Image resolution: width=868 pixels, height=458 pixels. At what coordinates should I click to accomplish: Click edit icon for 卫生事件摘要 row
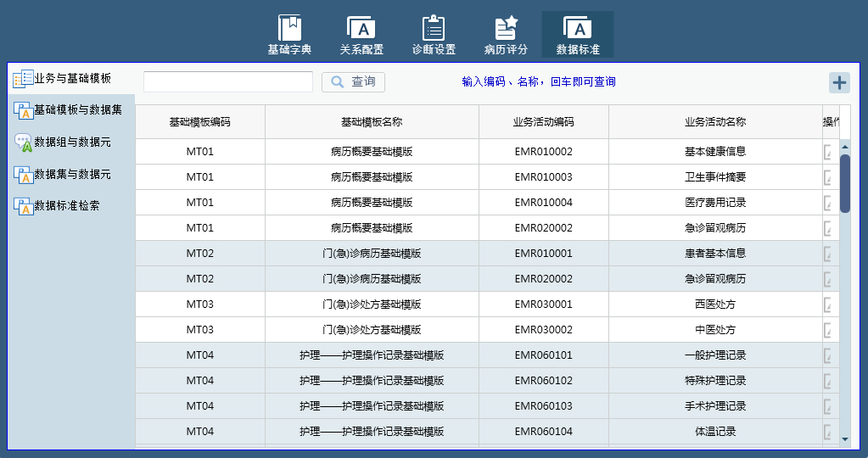coord(828,177)
